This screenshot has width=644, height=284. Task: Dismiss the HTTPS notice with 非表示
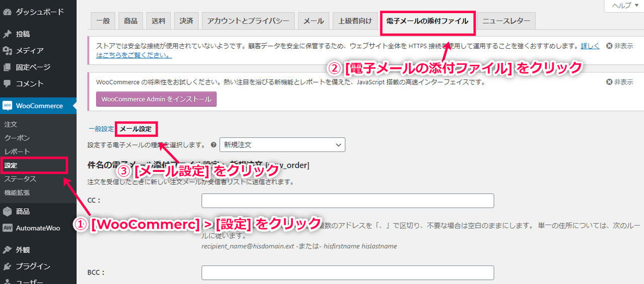619,46
